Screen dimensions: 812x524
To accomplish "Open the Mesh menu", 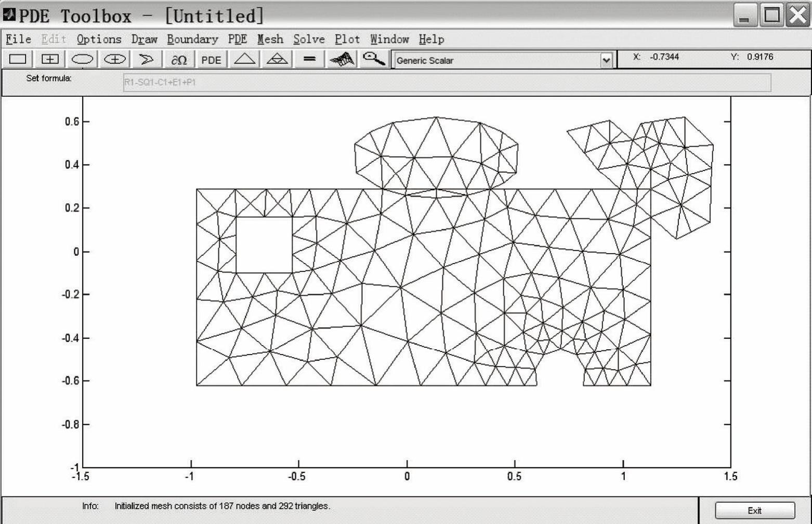I will [x=270, y=40].
